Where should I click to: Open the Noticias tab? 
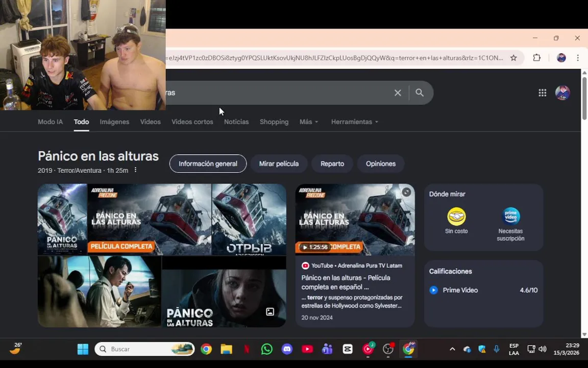tap(236, 122)
